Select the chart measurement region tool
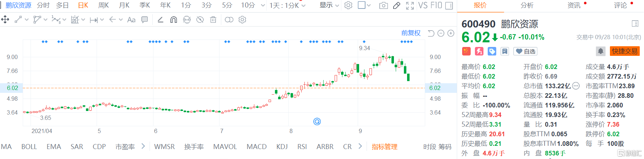The image size is (644, 159). (x=75, y=20)
